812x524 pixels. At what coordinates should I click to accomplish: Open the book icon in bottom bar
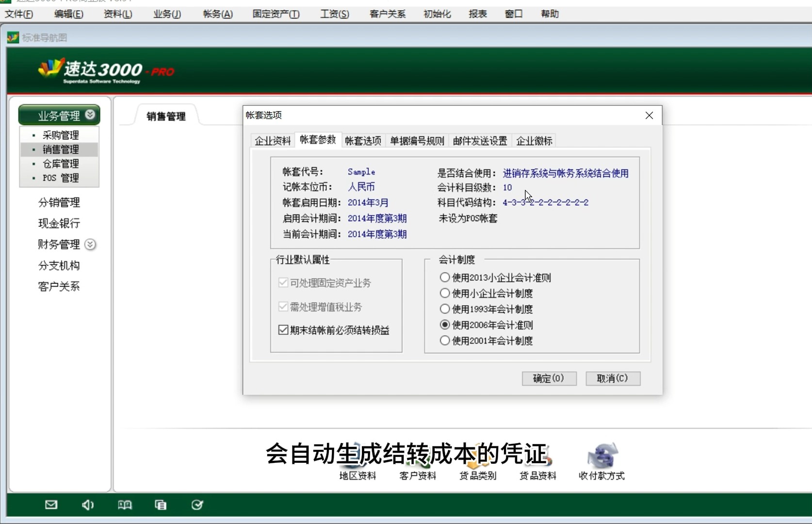click(125, 505)
